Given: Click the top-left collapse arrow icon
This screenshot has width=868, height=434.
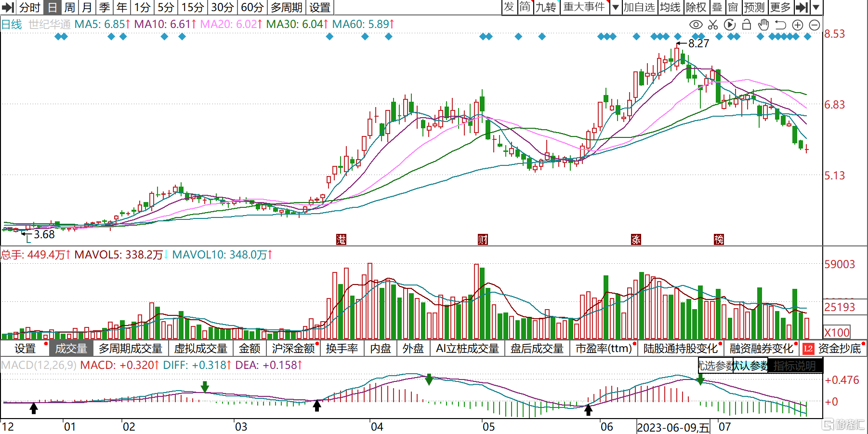Looking at the screenshot, I should tap(8, 7).
